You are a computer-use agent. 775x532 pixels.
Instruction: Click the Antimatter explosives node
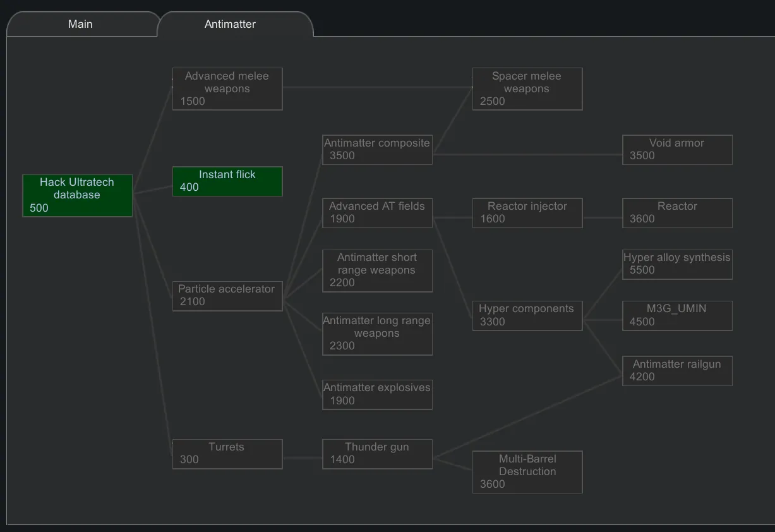pos(377,394)
